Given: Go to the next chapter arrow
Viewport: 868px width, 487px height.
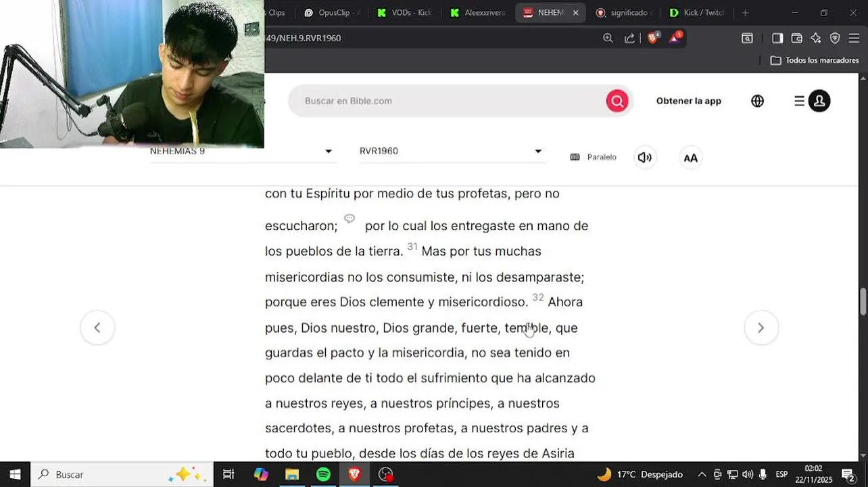Looking at the screenshot, I should (761, 327).
